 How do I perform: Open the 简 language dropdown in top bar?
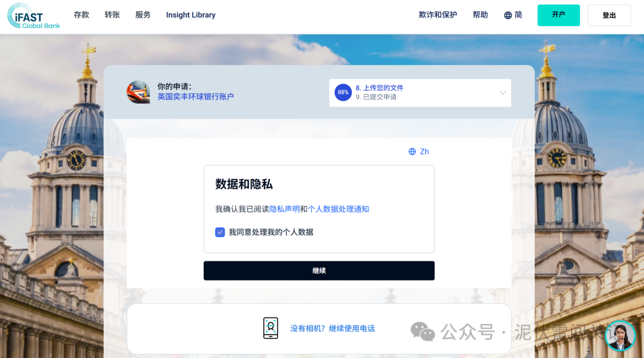tap(513, 15)
